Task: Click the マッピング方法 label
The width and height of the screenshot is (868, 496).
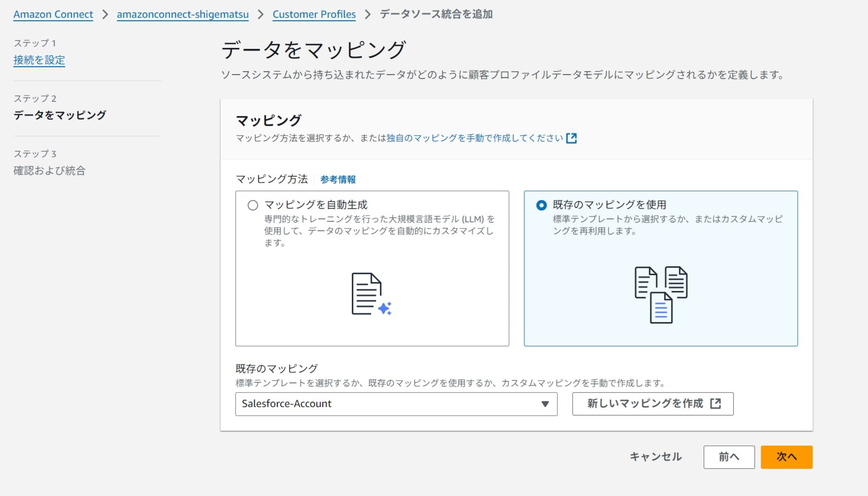Action: (x=272, y=179)
